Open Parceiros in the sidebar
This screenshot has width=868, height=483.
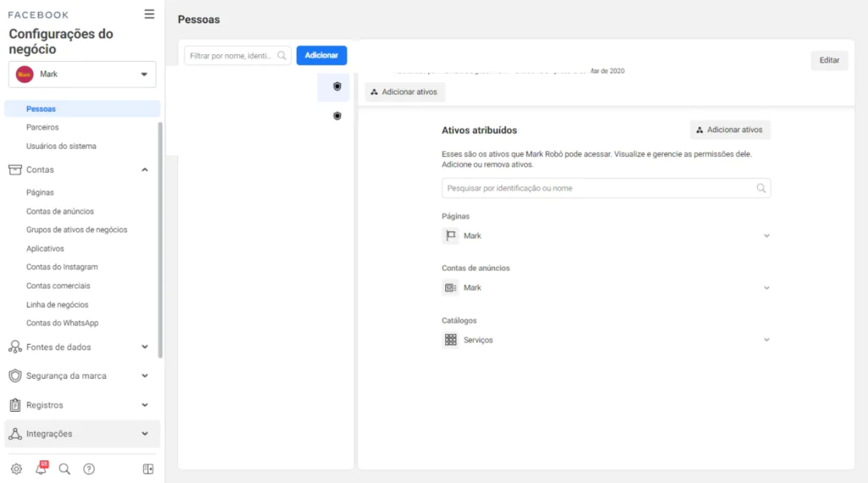[42, 127]
